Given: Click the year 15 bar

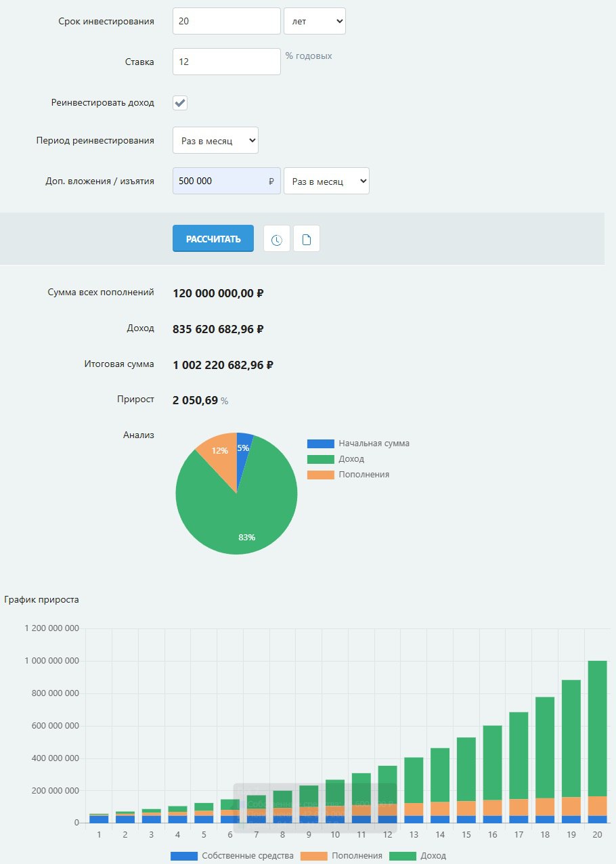Looking at the screenshot, I should coord(466,780).
